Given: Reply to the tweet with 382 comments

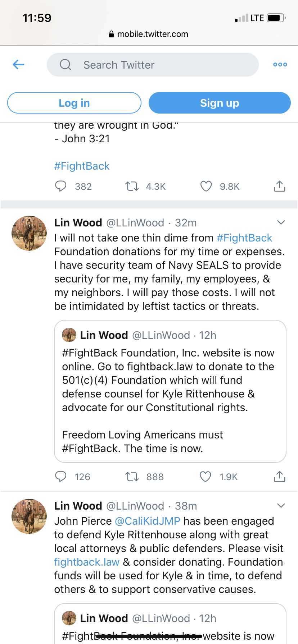Looking at the screenshot, I should pyautogui.click(x=60, y=186).
